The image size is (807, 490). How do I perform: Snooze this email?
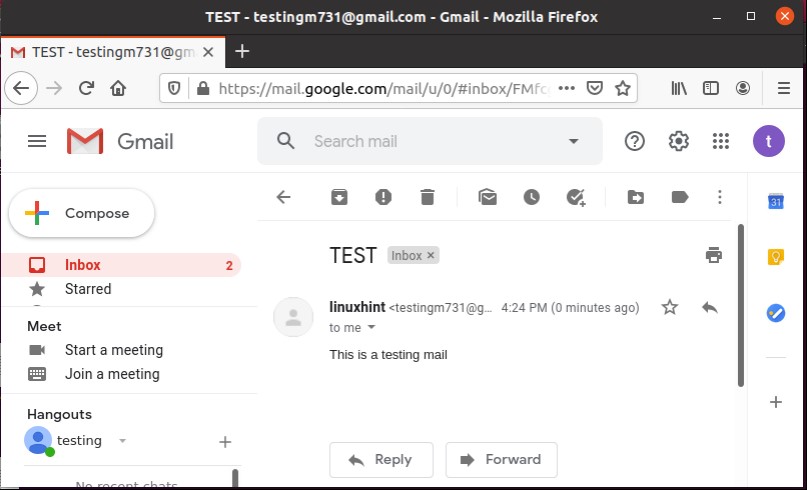[x=531, y=198]
